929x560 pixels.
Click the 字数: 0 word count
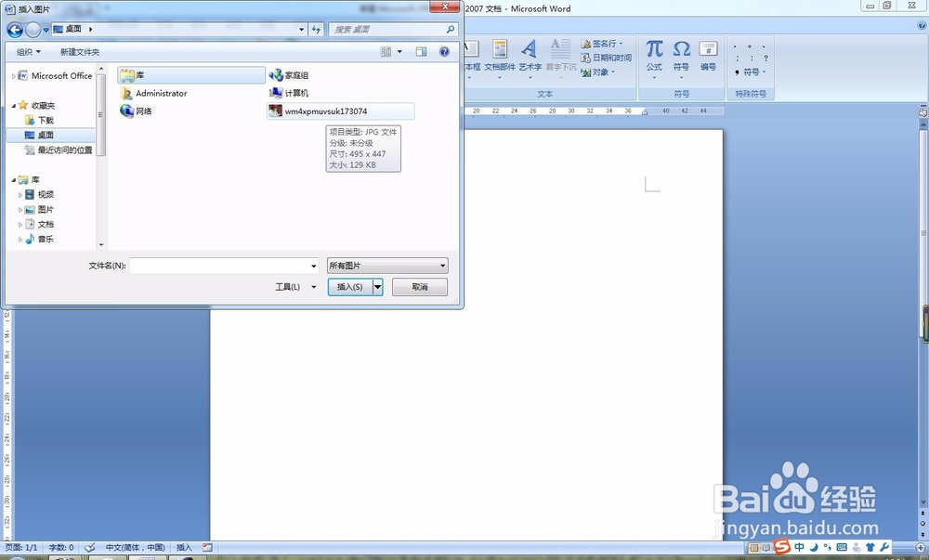[x=61, y=548]
